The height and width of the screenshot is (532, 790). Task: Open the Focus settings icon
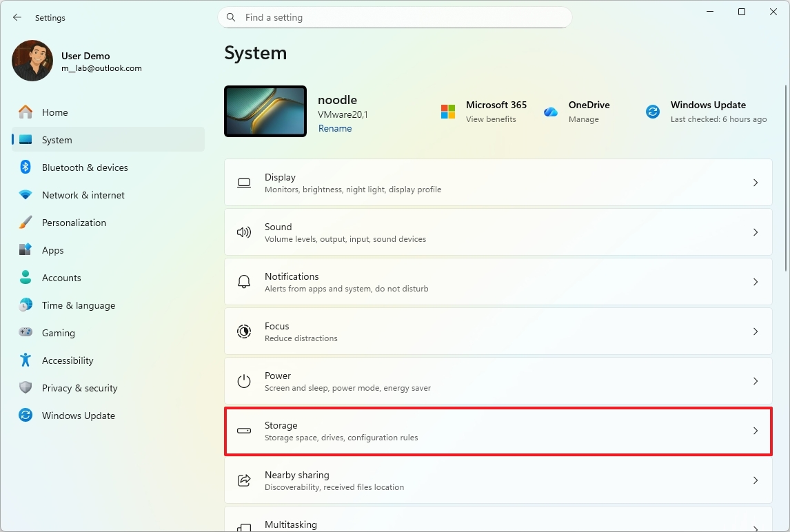(x=244, y=331)
